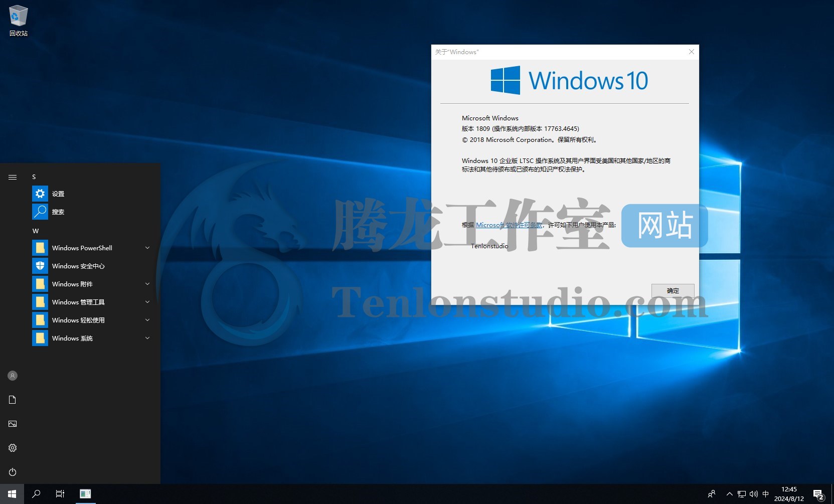The image size is (834, 504).
Task: Open Task View from the taskbar
Action: (60, 494)
